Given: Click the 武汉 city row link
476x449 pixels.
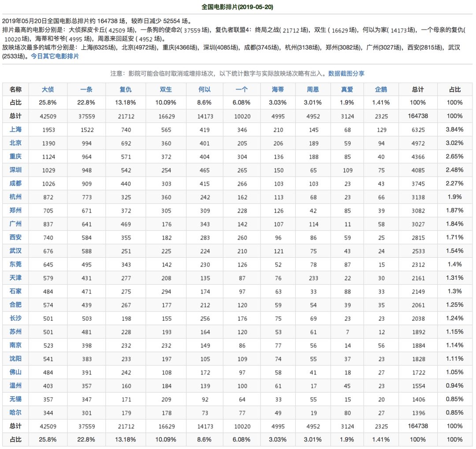Looking at the screenshot, I should coord(15,251).
